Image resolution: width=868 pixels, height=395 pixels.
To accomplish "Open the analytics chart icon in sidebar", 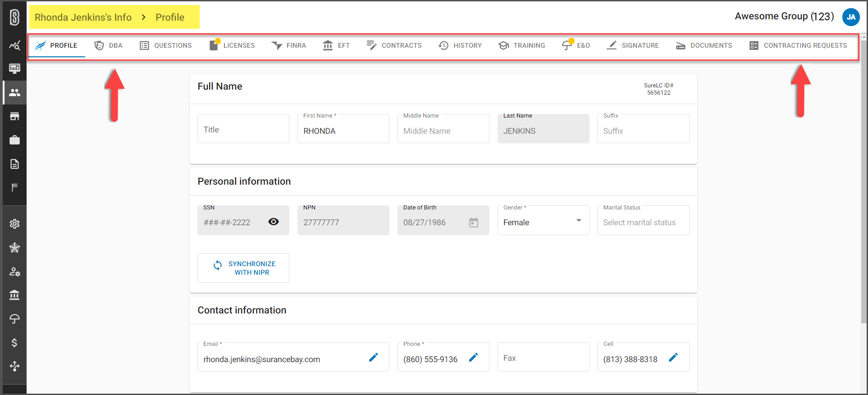I will pyautogui.click(x=14, y=45).
